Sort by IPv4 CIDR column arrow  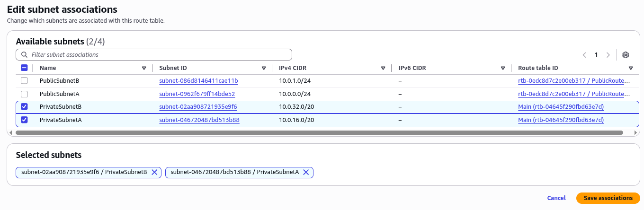[383, 68]
